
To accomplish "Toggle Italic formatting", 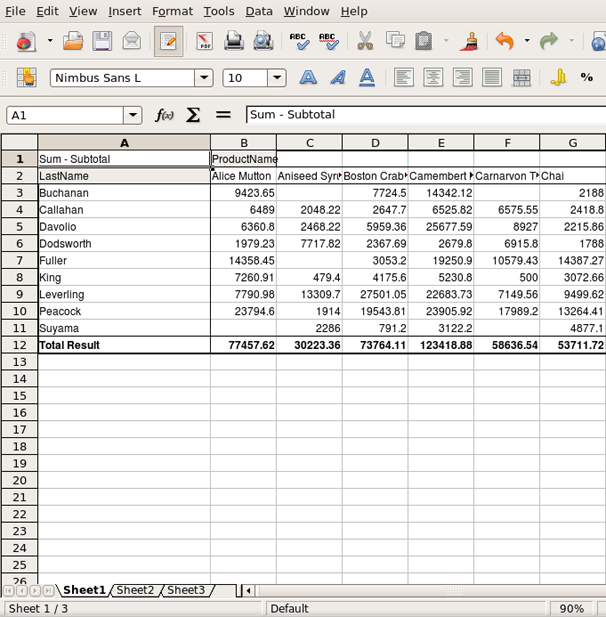I will click(338, 78).
